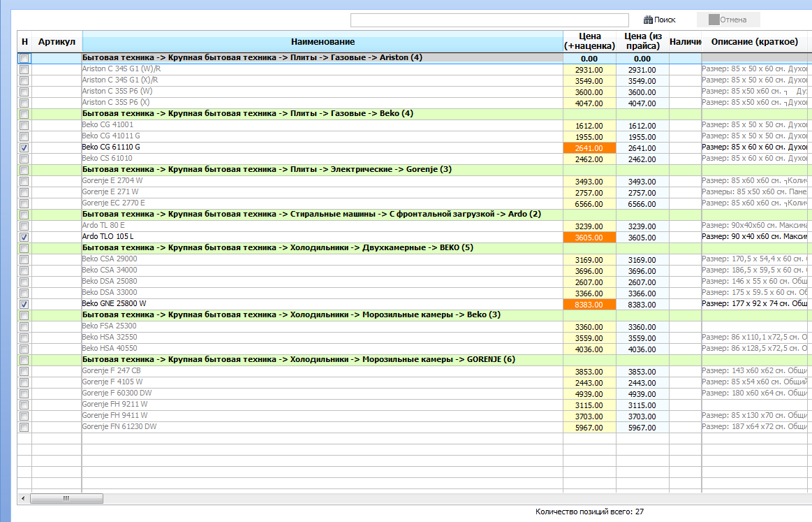Check the box for Beko CG 41001

pyautogui.click(x=24, y=126)
